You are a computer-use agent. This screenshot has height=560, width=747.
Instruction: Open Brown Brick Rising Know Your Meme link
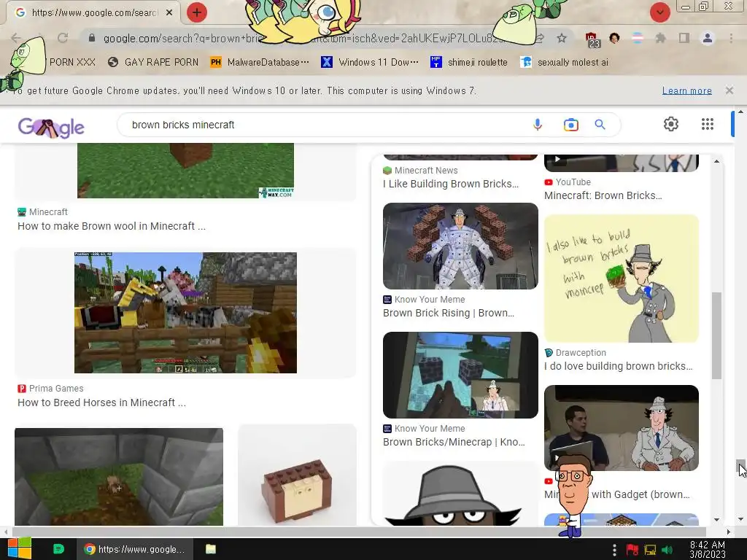[x=449, y=313]
